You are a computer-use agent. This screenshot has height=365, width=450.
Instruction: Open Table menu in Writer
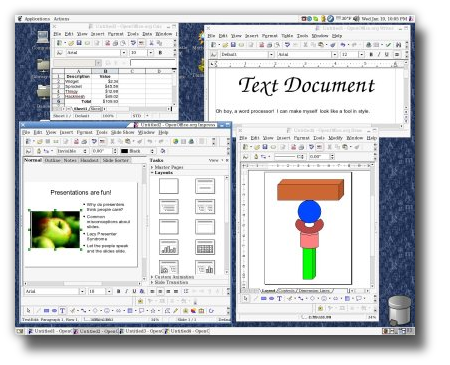(x=287, y=36)
